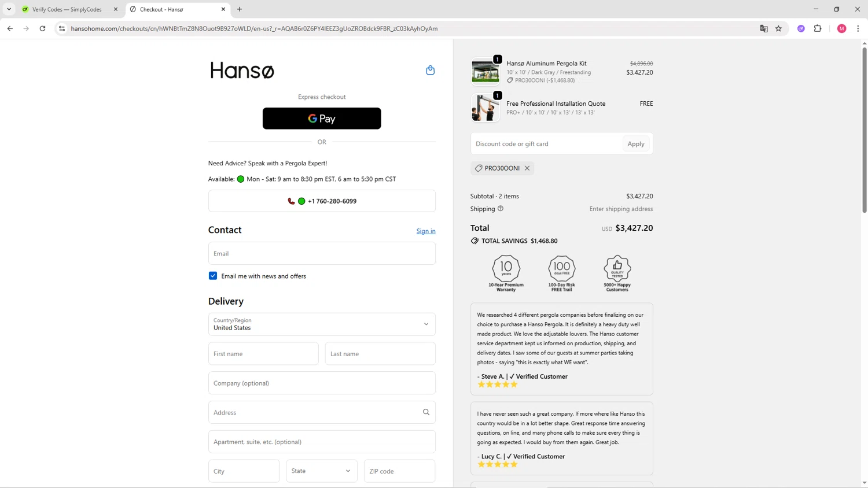Click the browser back arrow
The width and height of the screenshot is (868, 488).
[x=10, y=28]
